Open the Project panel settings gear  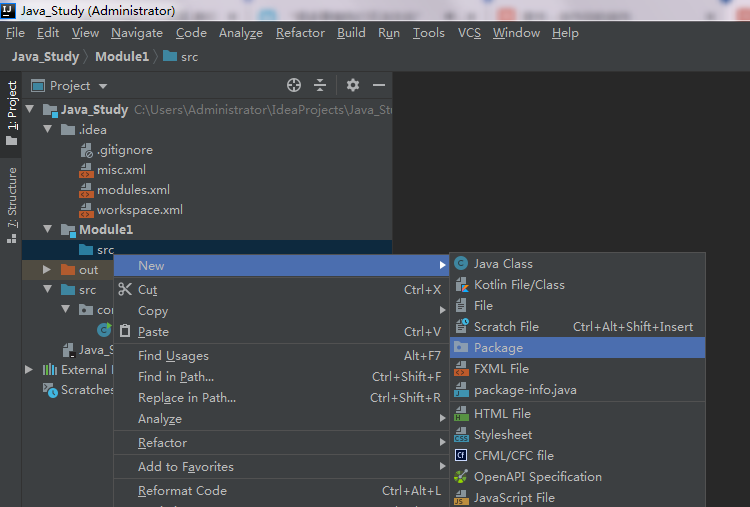(x=353, y=85)
